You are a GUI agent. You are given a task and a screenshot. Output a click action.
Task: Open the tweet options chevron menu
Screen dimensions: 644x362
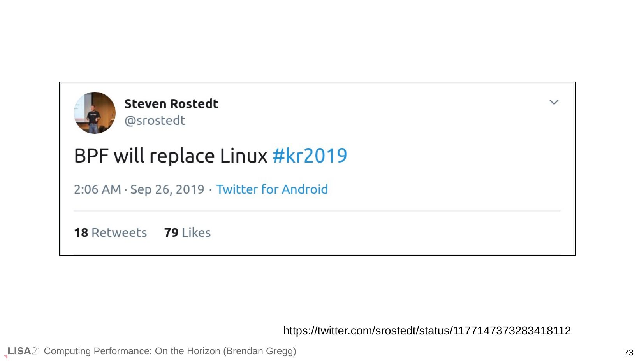point(554,102)
